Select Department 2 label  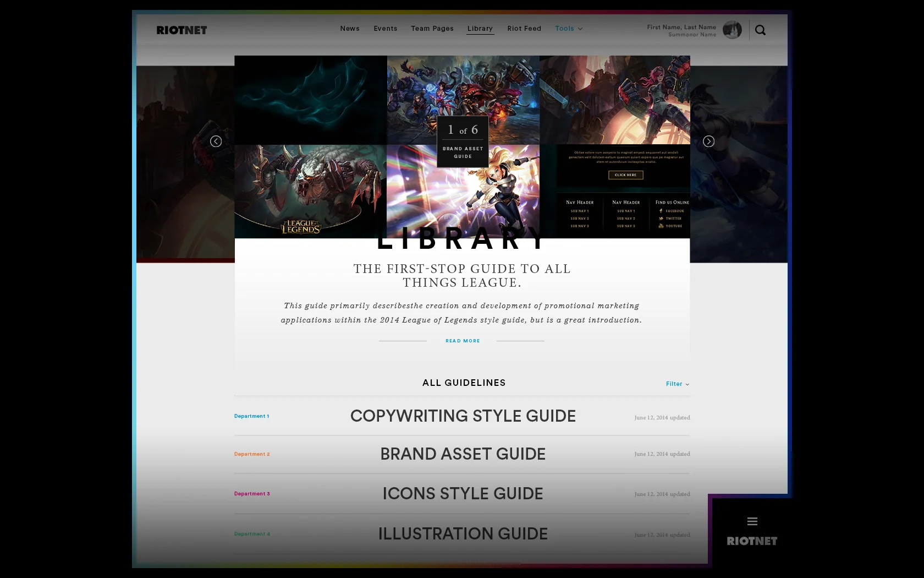pos(252,454)
